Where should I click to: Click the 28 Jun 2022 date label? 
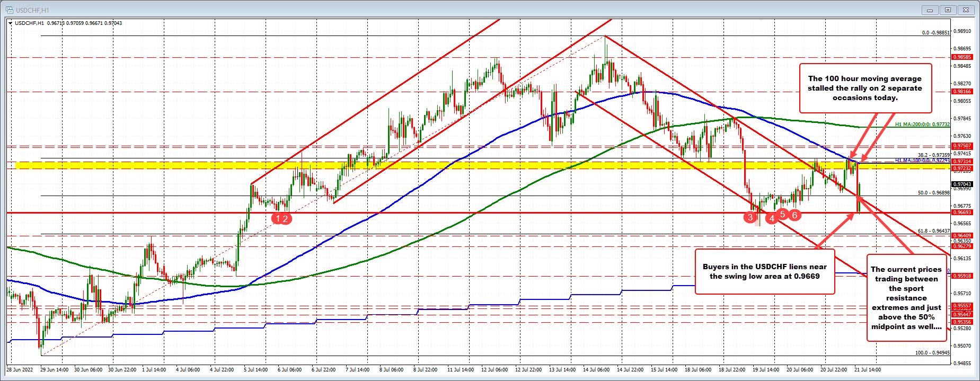pos(20,369)
